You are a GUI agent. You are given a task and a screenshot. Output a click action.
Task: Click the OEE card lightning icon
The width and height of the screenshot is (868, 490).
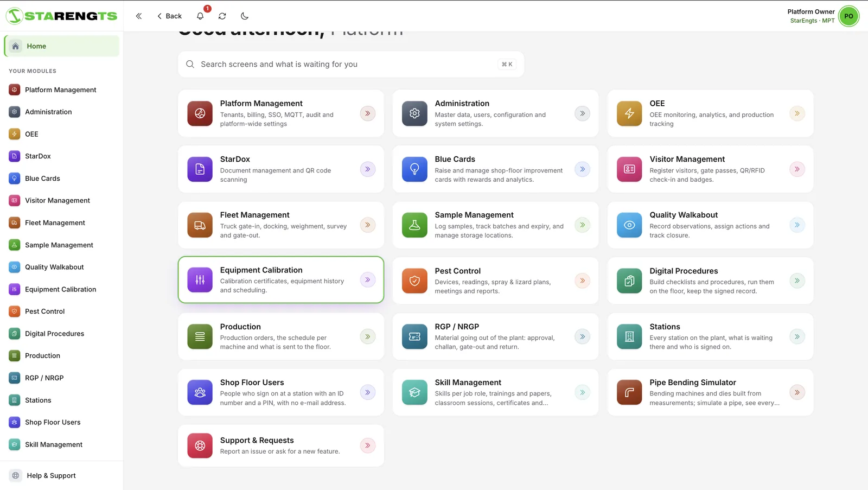[629, 113]
